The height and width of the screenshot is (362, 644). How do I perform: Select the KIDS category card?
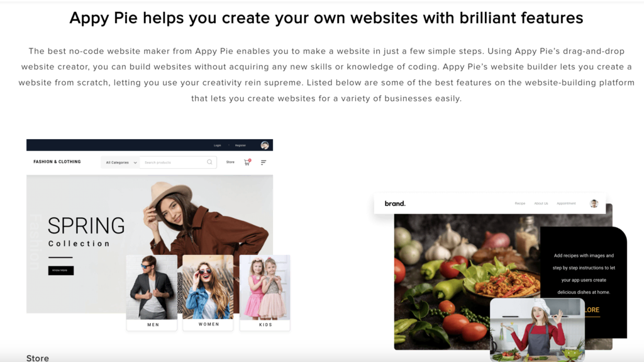click(x=265, y=293)
